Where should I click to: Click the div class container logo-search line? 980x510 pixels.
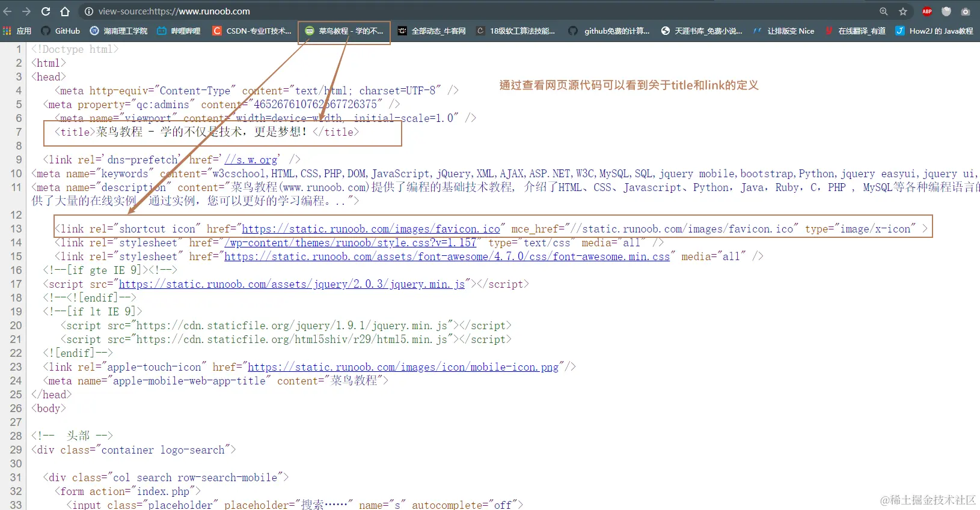133,450
